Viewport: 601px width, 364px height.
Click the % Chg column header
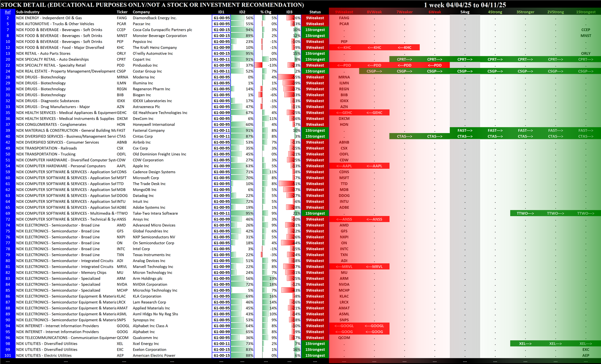click(x=266, y=12)
